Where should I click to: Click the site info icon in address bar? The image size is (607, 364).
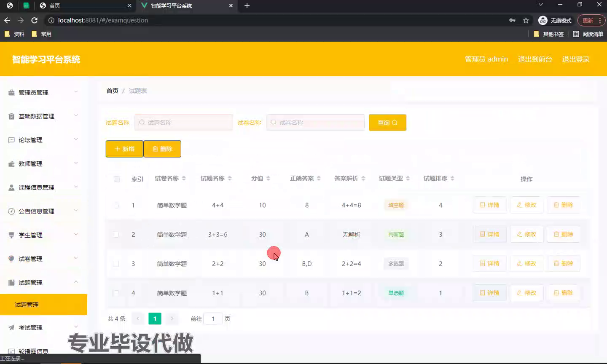pyautogui.click(x=51, y=20)
